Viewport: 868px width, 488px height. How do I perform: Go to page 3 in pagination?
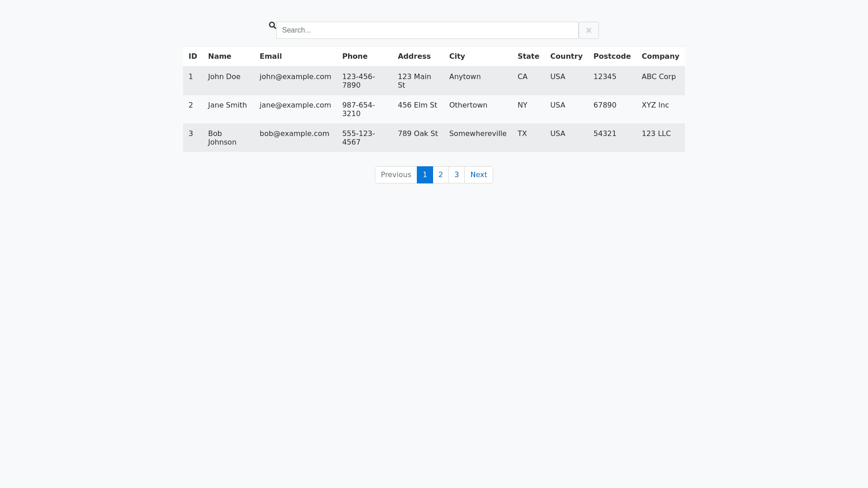point(456,175)
